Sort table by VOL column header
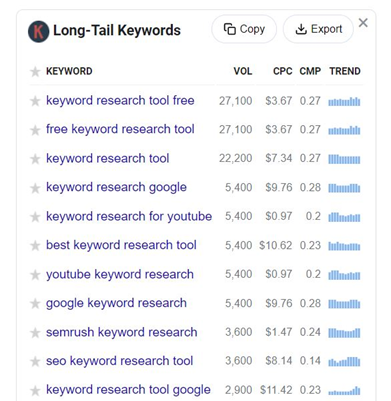This screenshot has width=391, height=401. pyautogui.click(x=243, y=71)
